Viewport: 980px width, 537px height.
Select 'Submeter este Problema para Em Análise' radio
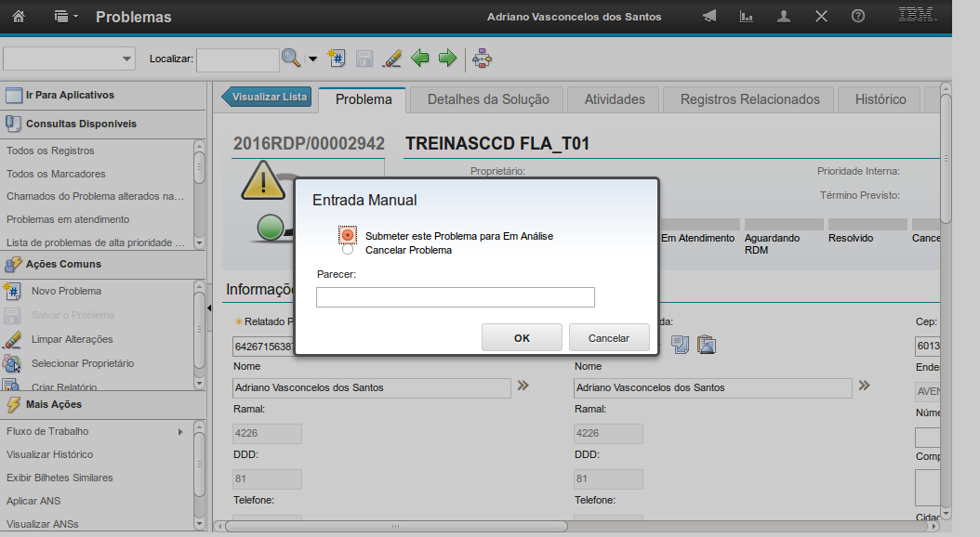click(348, 235)
